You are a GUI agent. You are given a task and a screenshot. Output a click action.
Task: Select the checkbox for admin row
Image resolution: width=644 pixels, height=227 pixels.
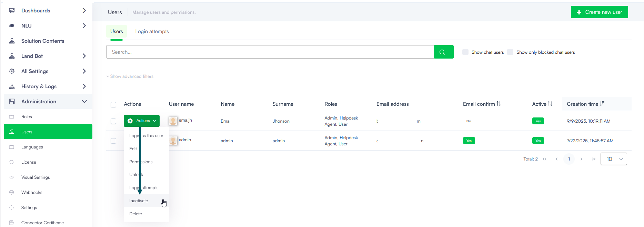tap(113, 141)
